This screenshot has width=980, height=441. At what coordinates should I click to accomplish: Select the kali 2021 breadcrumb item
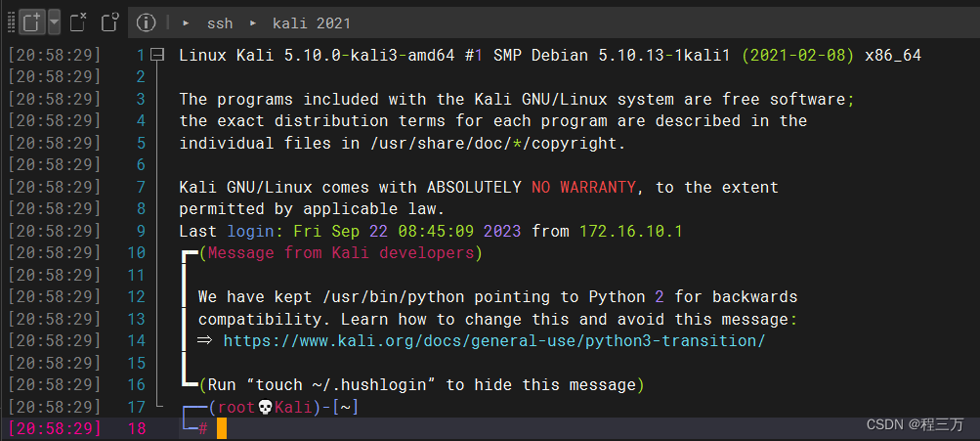[312, 23]
